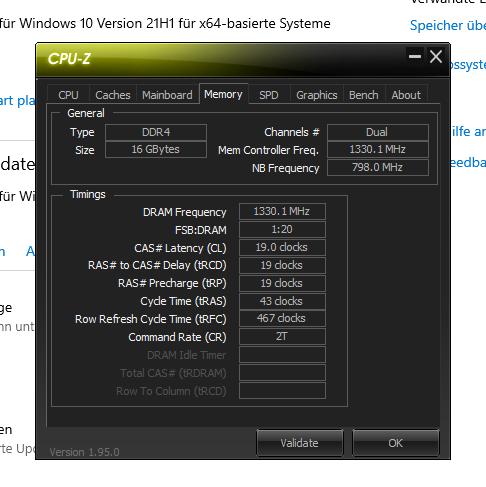Select the Mainboard tab
The width and height of the screenshot is (486, 487).
pyautogui.click(x=167, y=95)
